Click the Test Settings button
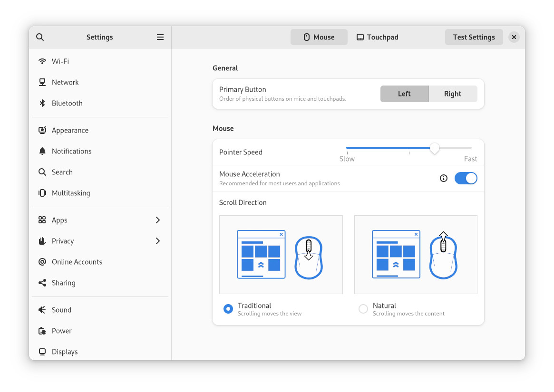This screenshot has width=554, height=392. (474, 37)
